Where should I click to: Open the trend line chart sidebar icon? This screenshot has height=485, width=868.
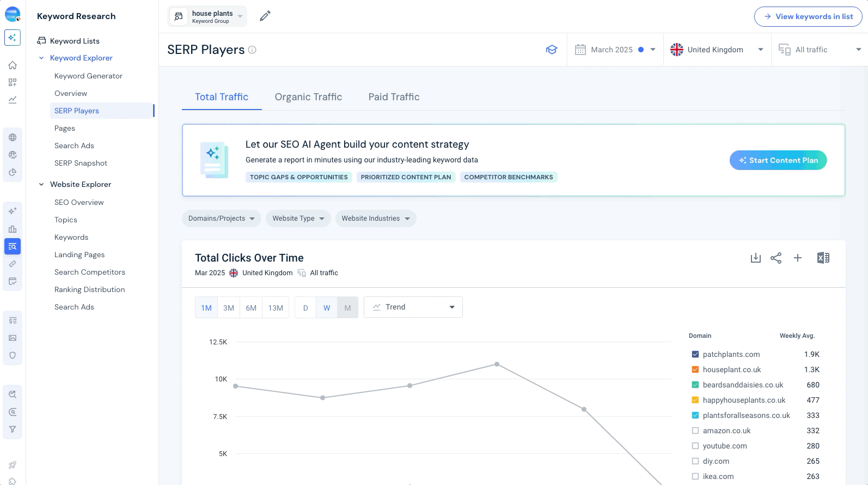pyautogui.click(x=13, y=100)
